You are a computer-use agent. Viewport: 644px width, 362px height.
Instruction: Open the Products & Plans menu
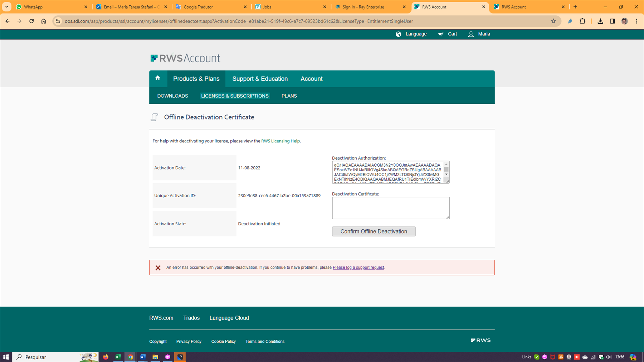[x=196, y=79]
